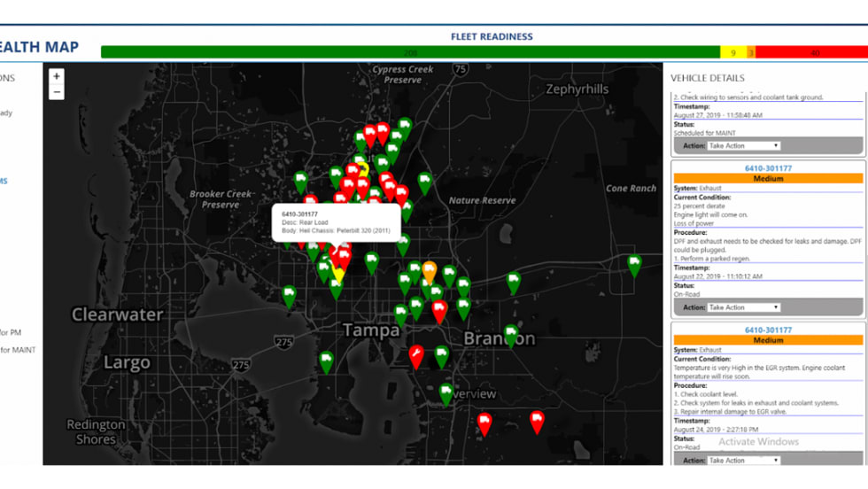868x489 pixels.
Task: Click the red segment of Fleet Readiness bar
Action: click(x=810, y=53)
